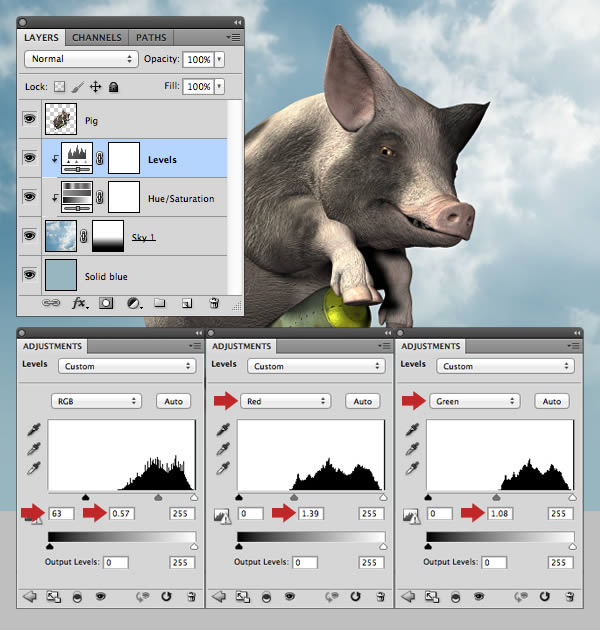Screen dimensions: 600x630
Task: Select black point eyedropper in RGB Levels panel
Action: (x=34, y=430)
